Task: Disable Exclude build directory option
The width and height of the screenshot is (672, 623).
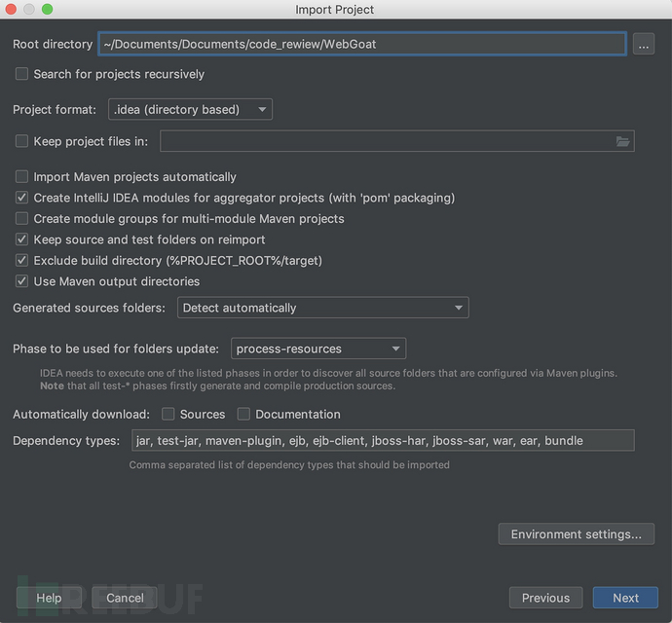Action: 21,261
